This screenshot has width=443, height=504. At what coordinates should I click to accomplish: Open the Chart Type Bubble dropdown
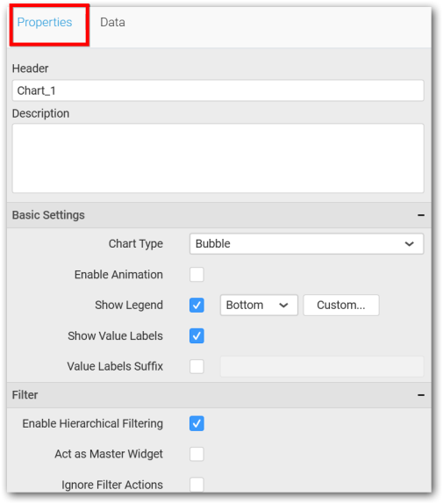(x=306, y=244)
